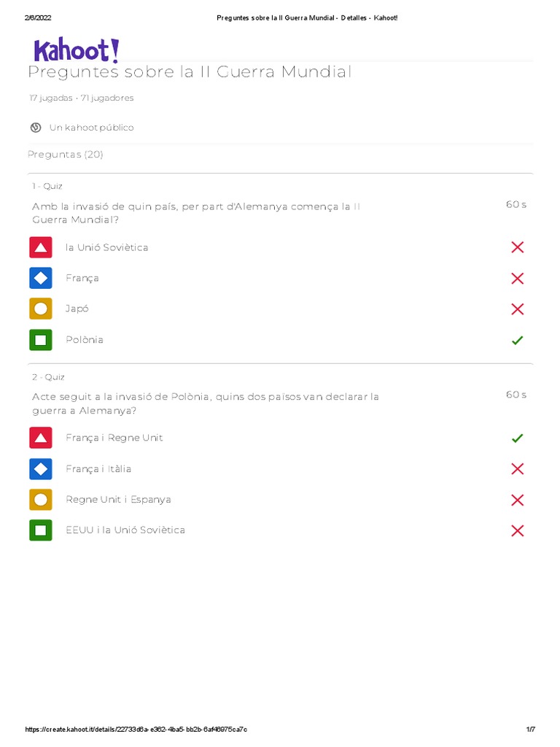Click blue diamond icon beside França
The height and width of the screenshot is (747, 560).
[x=41, y=278]
